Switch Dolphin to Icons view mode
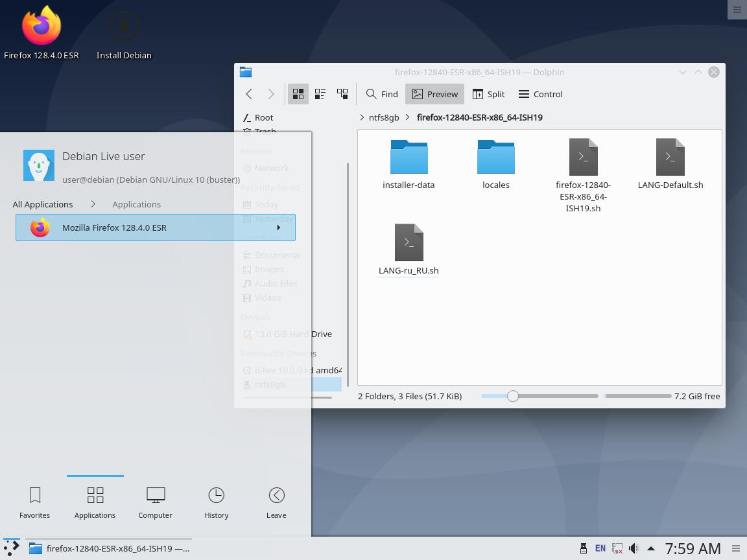This screenshot has width=747, height=560. click(x=298, y=94)
